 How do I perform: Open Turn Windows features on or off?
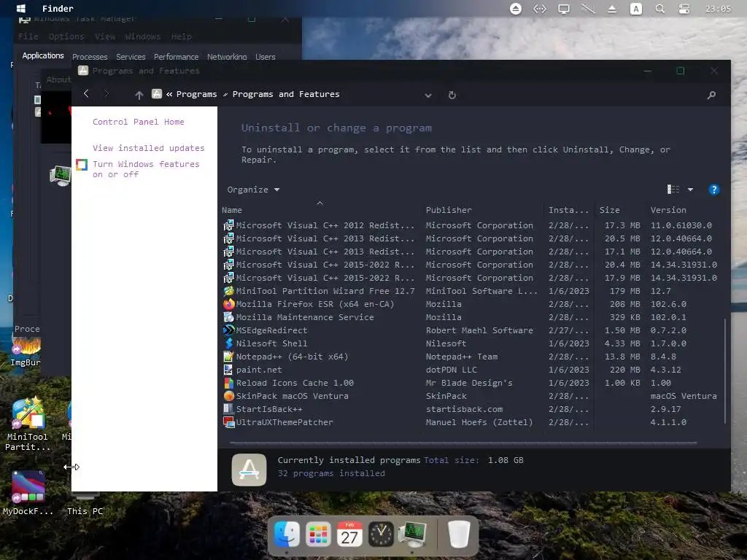(146, 169)
